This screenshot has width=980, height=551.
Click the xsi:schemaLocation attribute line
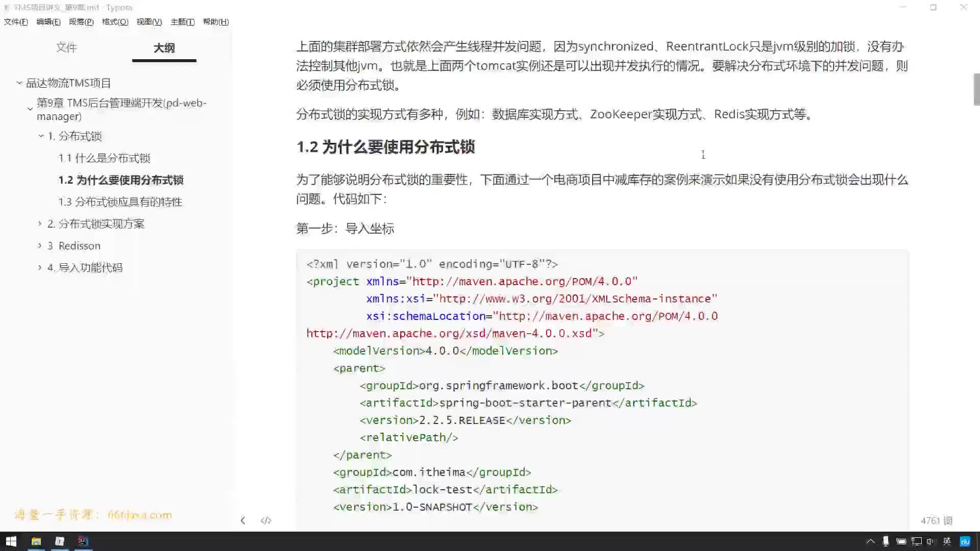click(x=542, y=316)
